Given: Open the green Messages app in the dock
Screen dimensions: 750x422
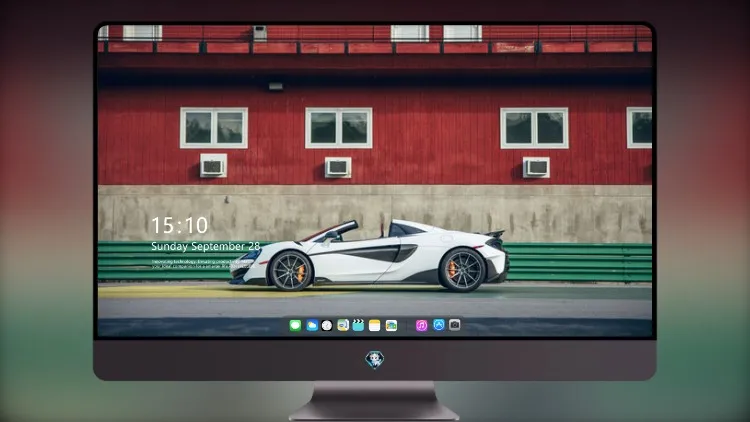Looking at the screenshot, I should tap(295, 326).
